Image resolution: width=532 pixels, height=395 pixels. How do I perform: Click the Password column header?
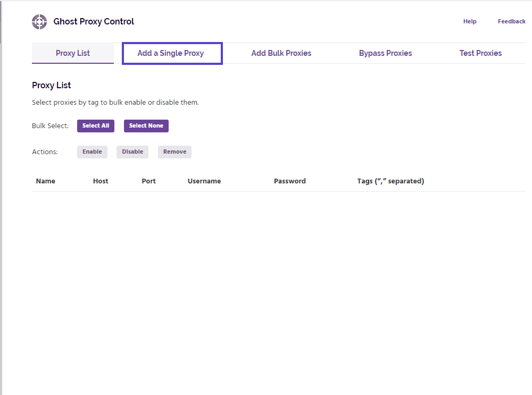[x=290, y=181]
